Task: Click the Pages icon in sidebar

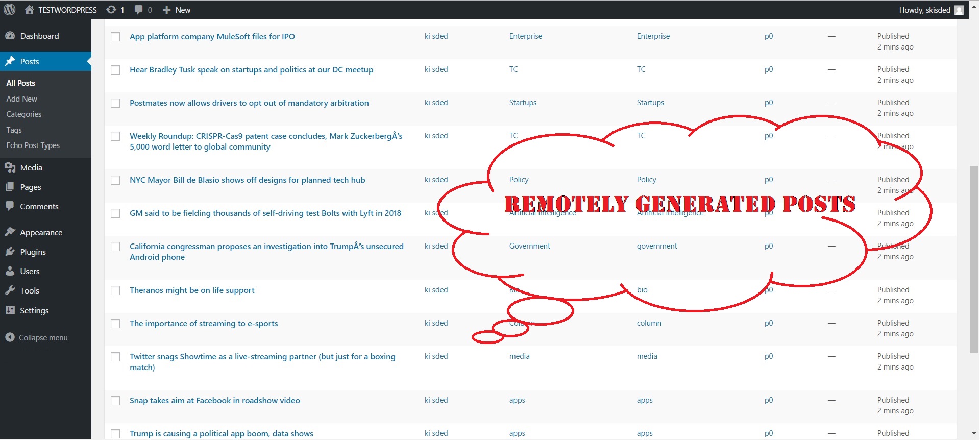Action: (x=10, y=187)
